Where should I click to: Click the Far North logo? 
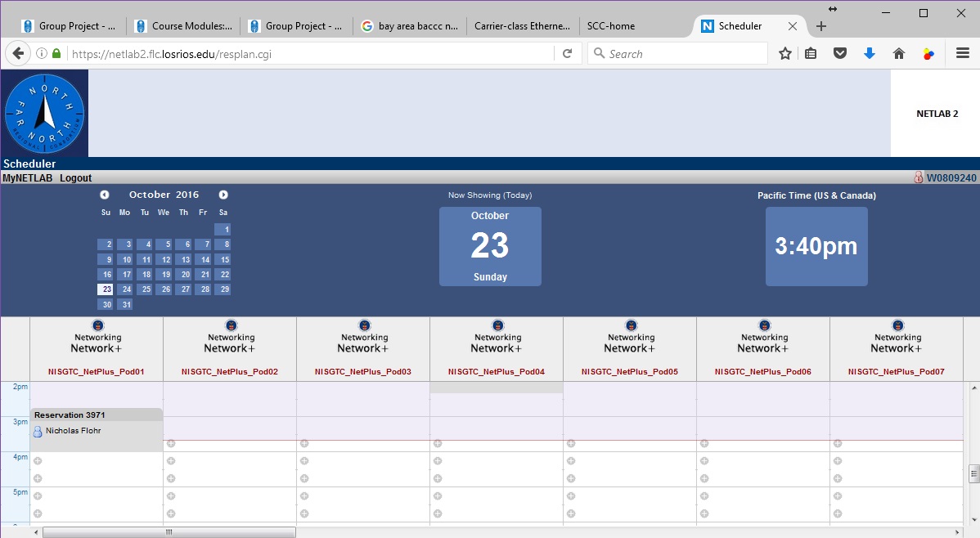pos(44,113)
